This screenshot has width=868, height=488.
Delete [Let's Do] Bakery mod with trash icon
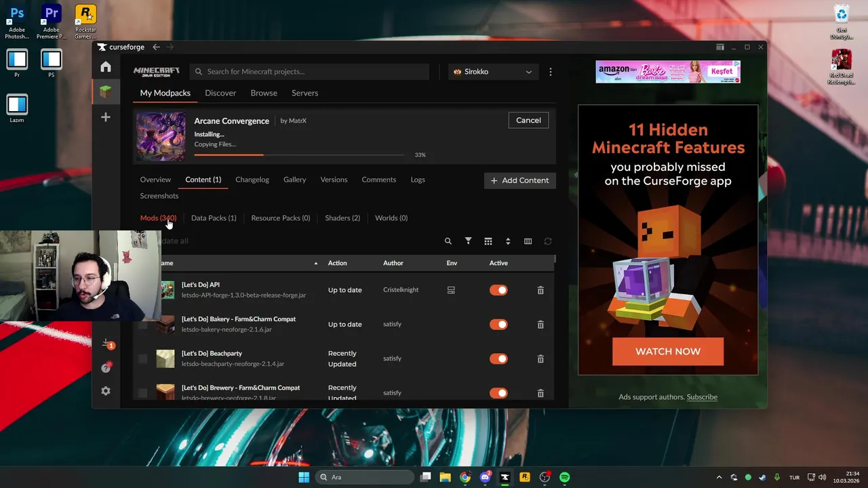[x=540, y=325]
